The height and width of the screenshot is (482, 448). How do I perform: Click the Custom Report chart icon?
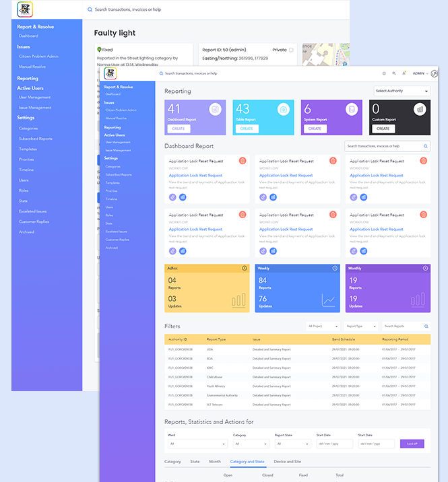pyautogui.click(x=419, y=109)
